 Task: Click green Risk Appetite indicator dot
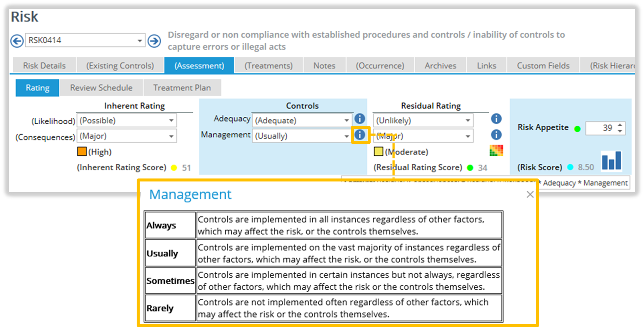[x=577, y=128]
